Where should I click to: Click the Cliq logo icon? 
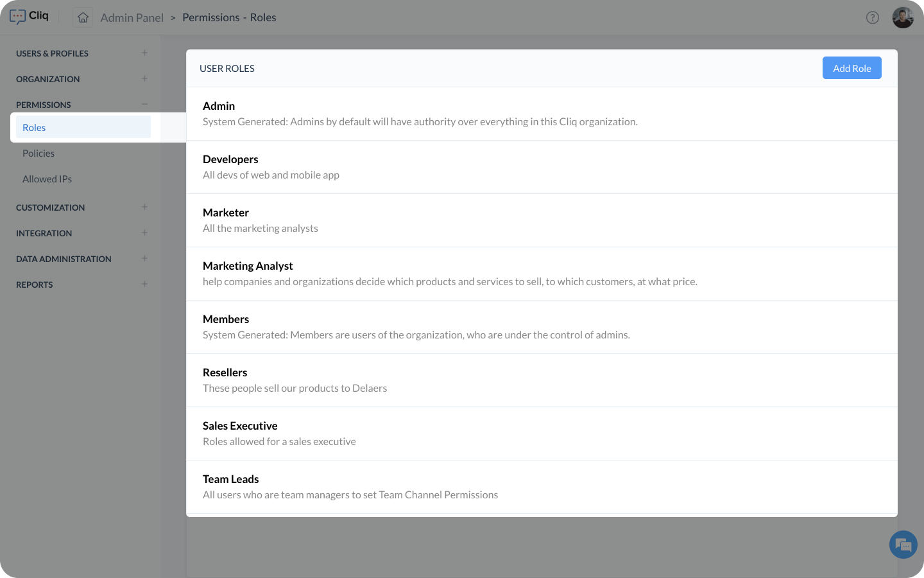click(x=18, y=17)
